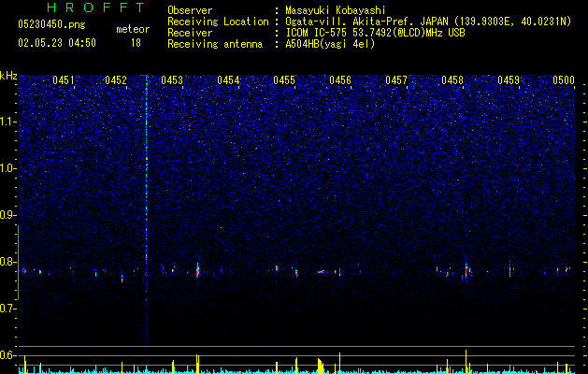
Task: Click the vertical noise burst line near 0452
Action: [146, 210]
